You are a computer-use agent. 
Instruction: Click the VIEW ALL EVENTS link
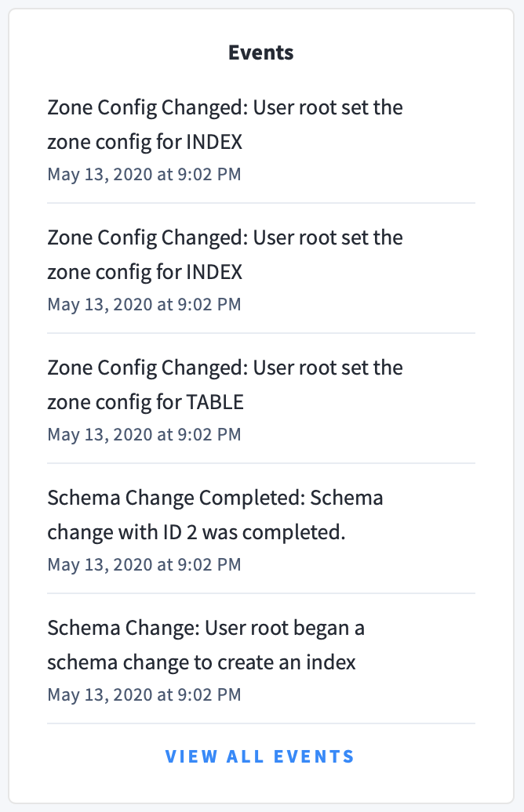(x=260, y=756)
